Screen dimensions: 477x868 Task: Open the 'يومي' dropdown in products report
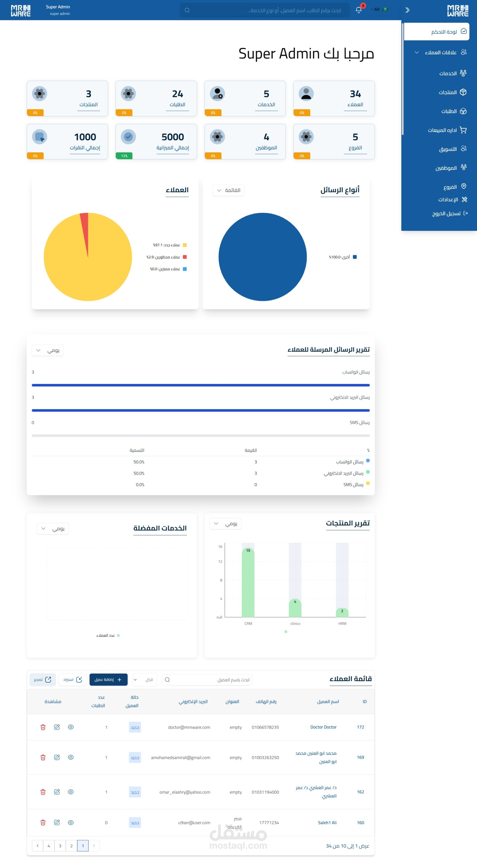tap(225, 524)
